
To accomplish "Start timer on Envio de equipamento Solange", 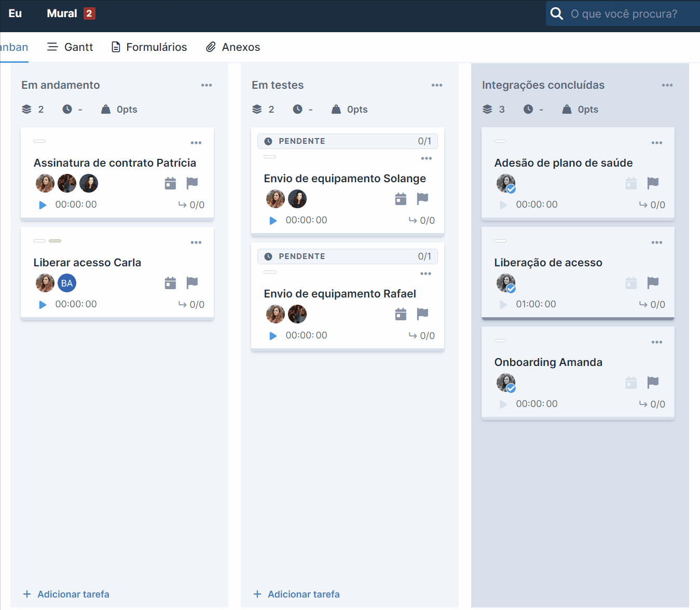I will point(273,221).
